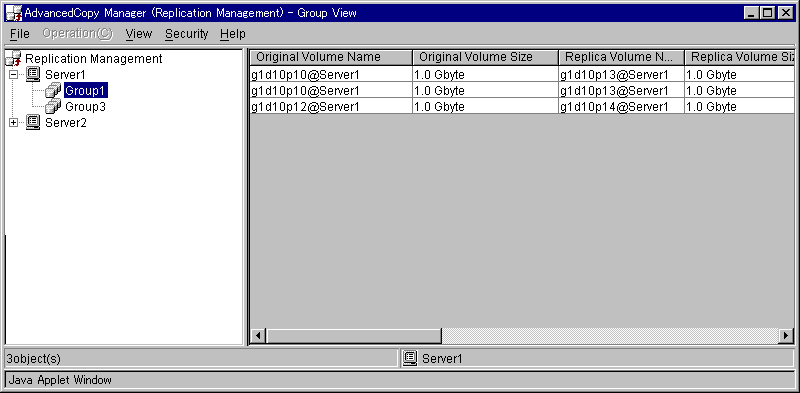Select Server2 label in the tree
The height and width of the screenshot is (393, 800).
coord(66,123)
